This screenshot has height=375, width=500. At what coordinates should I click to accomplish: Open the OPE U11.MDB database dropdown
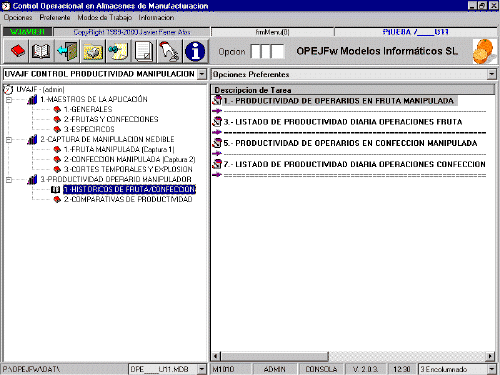point(201,369)
